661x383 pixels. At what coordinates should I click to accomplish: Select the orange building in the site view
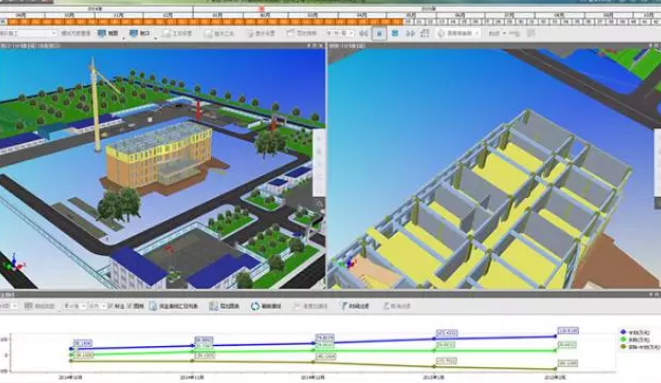[158, 158]
